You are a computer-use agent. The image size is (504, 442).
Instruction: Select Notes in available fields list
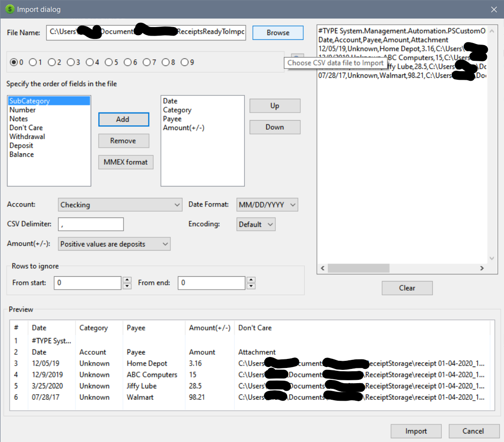(x=49, y=119)
